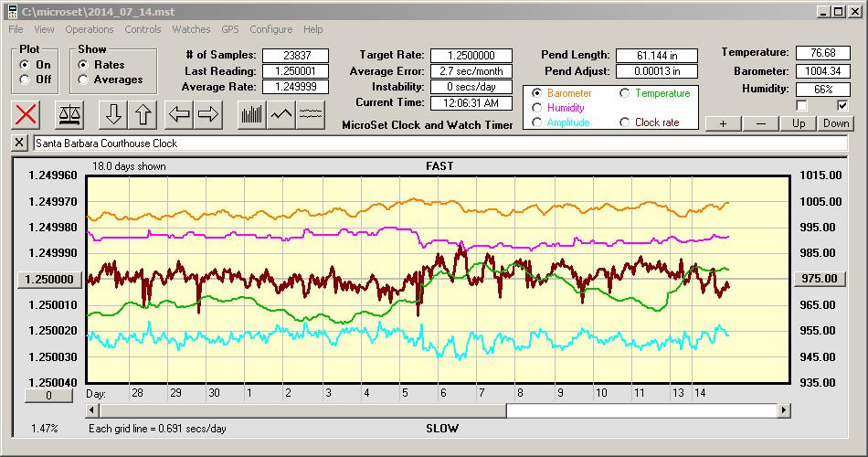
Task: Click the Down button
Action: (836, 123)
